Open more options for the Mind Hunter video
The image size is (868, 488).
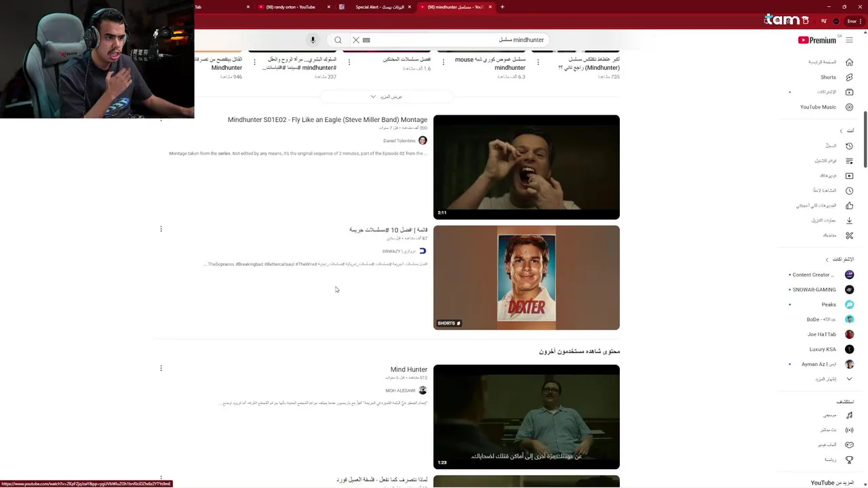pos(161,368)
